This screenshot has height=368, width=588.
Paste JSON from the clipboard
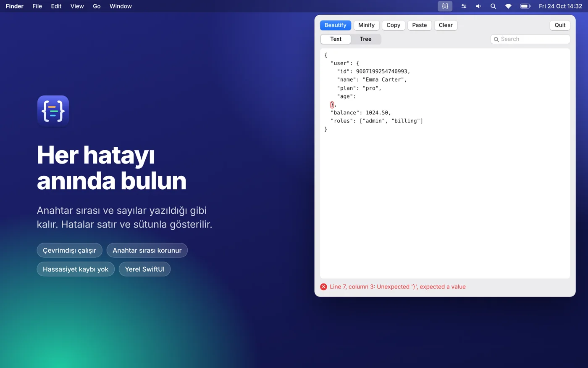coord(420,25)
